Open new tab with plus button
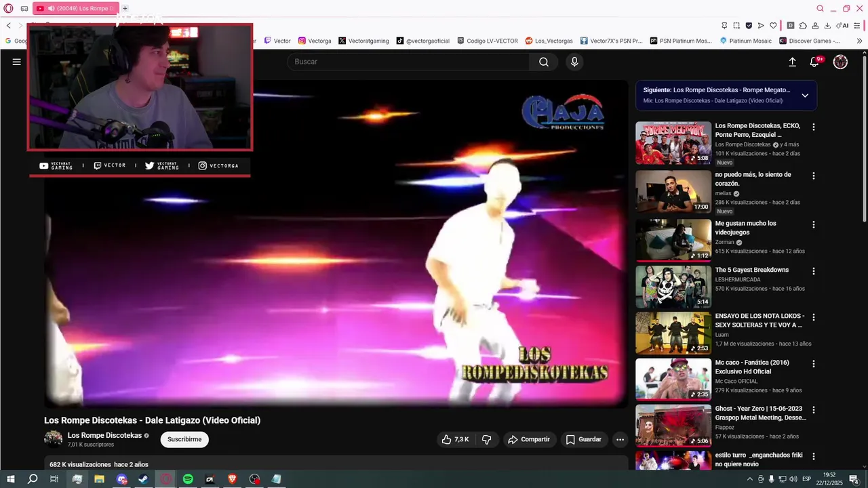Image resolution: width=868 pixels, height=488 pixels. click(125, 8)
